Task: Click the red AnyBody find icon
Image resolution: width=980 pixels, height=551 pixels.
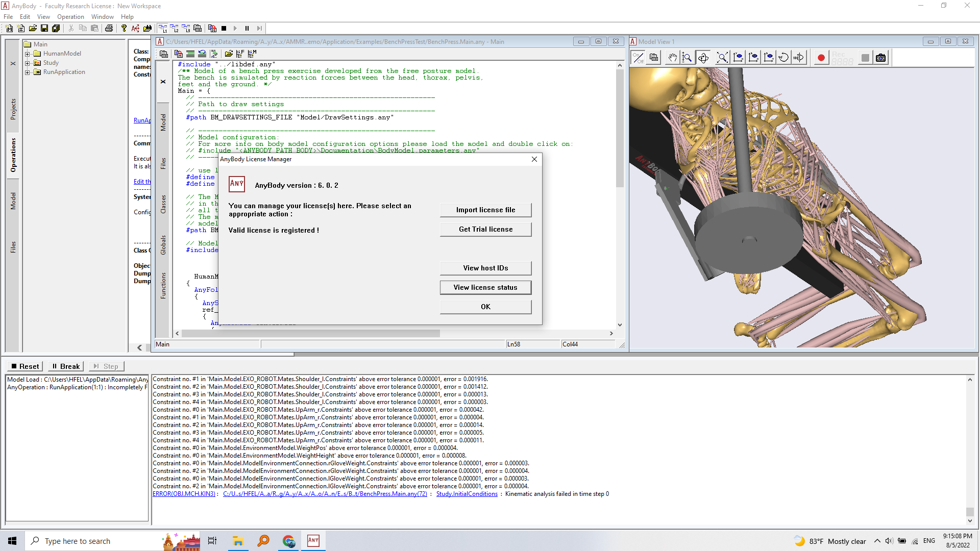Action: pos(135,29)
